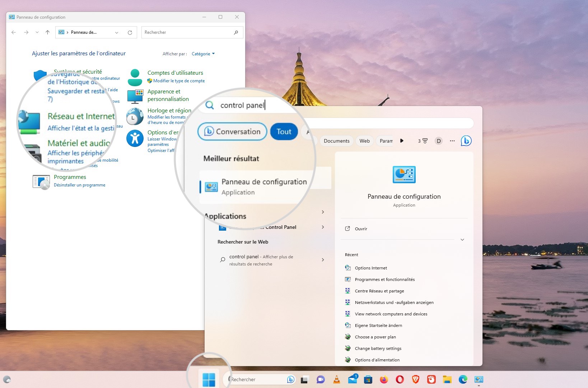Viewport: 588px width, 388px height.
Task: Open Apparence et personnalisation link
Action: 168,95
